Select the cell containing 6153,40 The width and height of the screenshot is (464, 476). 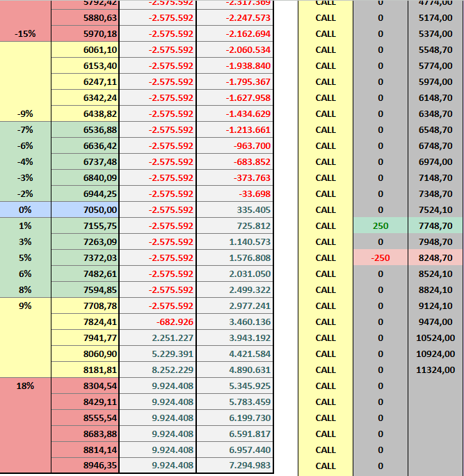click(x=85, y=66)
